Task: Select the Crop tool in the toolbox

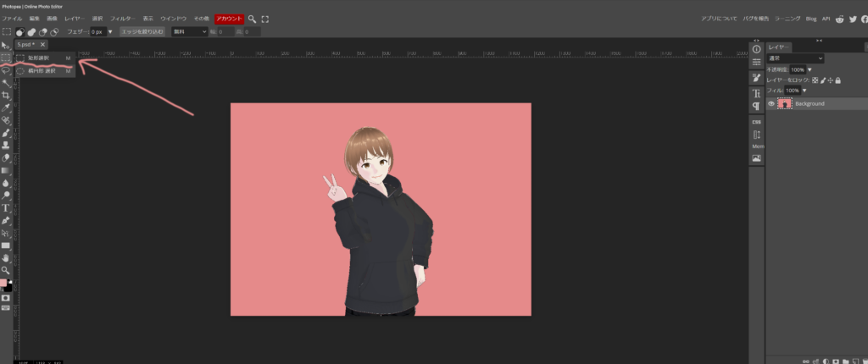Action: pyautogui.click(x=6, y=96)
